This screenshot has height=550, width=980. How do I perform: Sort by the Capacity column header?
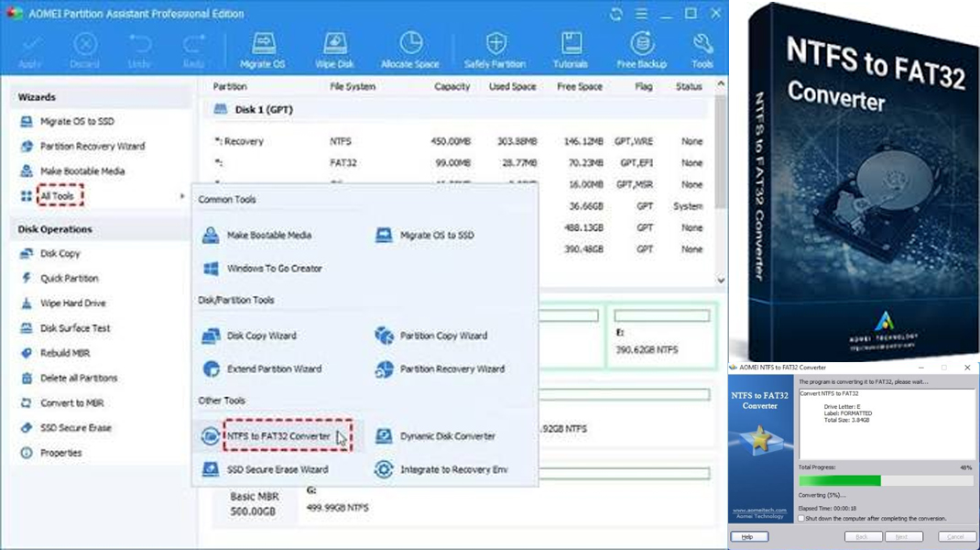(452, 86)
